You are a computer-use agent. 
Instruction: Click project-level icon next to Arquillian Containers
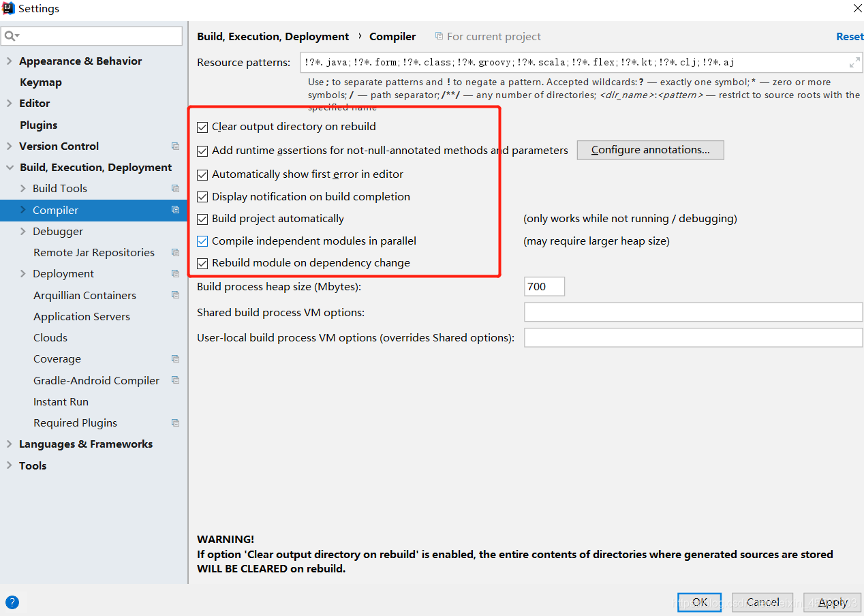coord(175,295)
